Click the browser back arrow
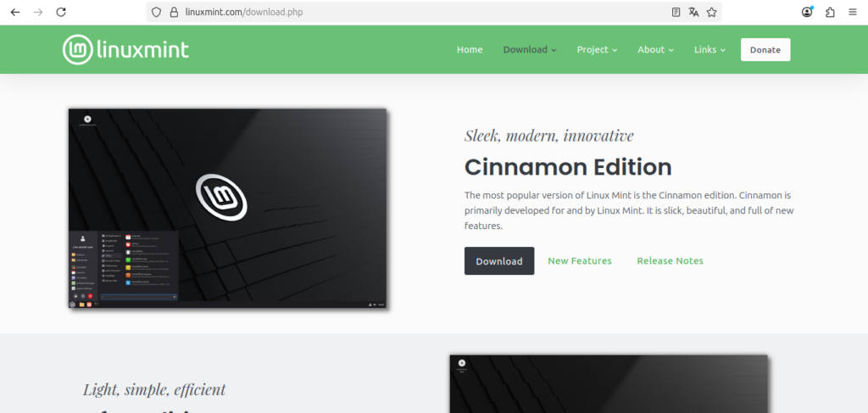This screenshot has height=413, width=868. click(x=15, y=13)
